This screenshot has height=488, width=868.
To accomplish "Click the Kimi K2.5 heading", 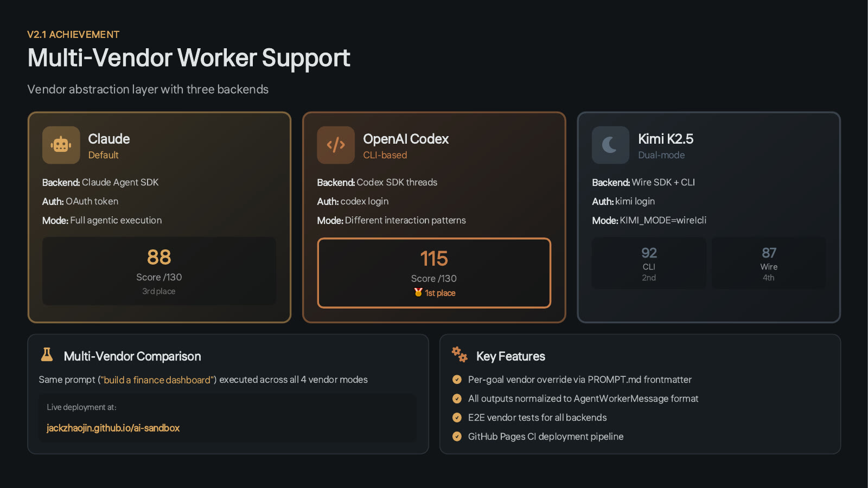I will tap(666, 139).
